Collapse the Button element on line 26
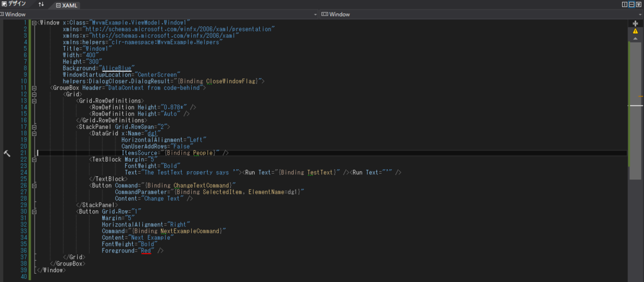Screen dimensions: 644x282 (34, 186)
